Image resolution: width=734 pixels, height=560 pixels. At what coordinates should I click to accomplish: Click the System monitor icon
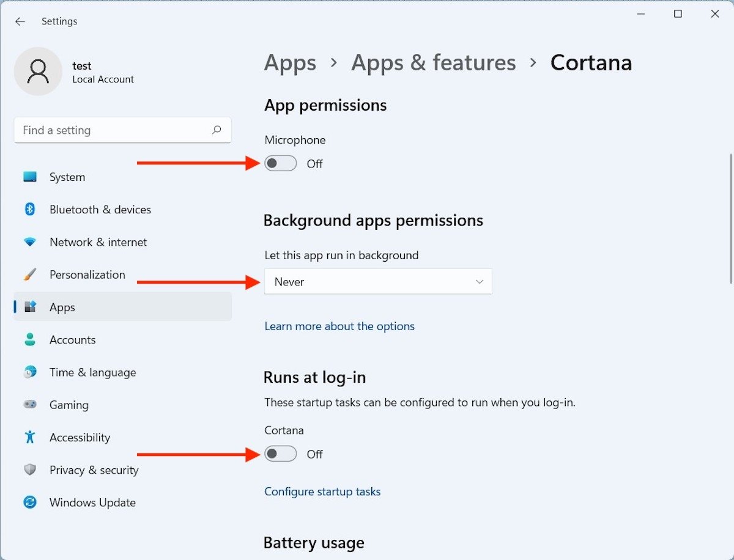pyautogui.click(x=30, y=177)
